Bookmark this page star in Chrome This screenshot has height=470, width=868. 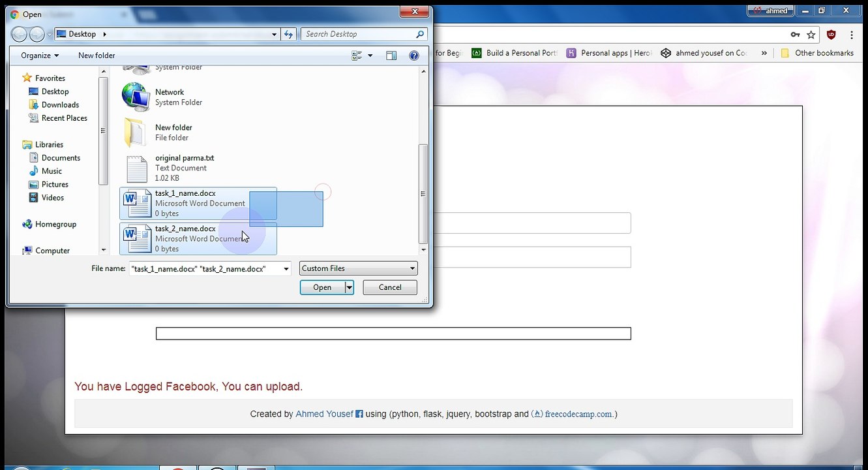tap(811, 35)
